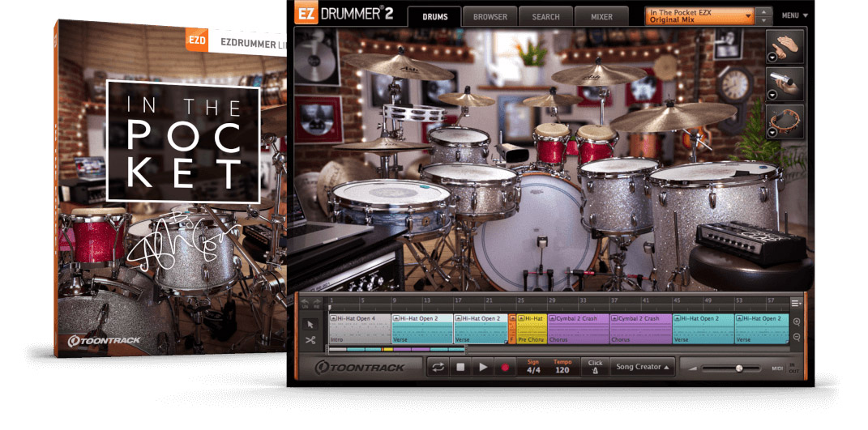Click bar 41 on the timeline ruler
The image size is (868, 430).
coord(645,301)
